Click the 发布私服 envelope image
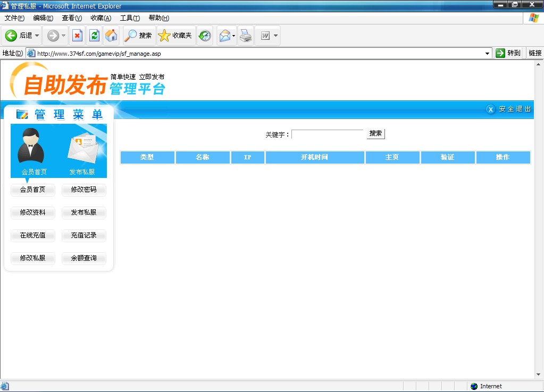Image resolution: width=544 pixels, height=392 pixels. tap(82, 149)
